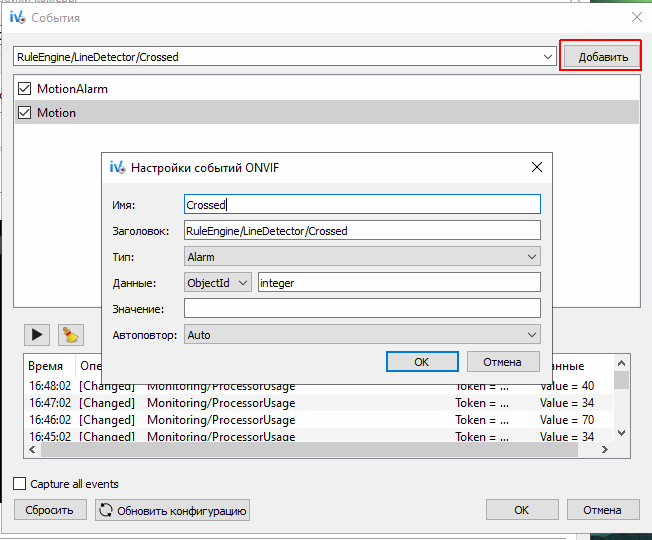Click the horizontal scrollbar of events log

[x=309, y=449]
